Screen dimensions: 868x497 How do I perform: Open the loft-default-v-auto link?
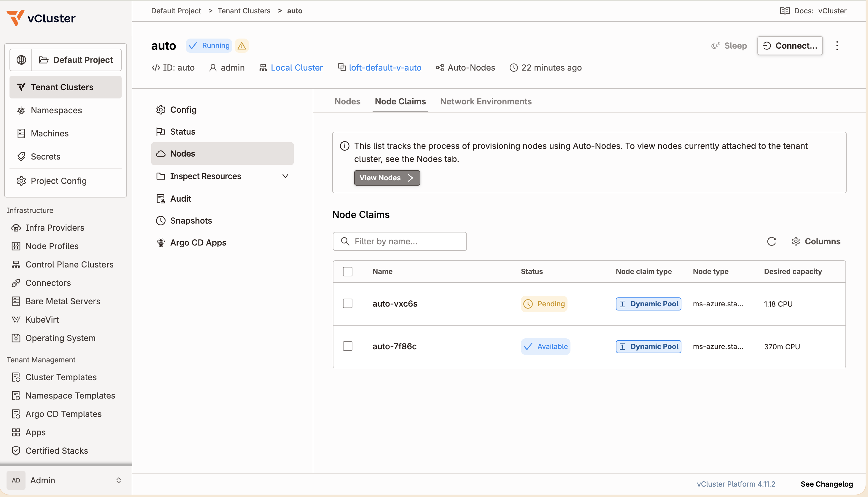pos(385,68)
